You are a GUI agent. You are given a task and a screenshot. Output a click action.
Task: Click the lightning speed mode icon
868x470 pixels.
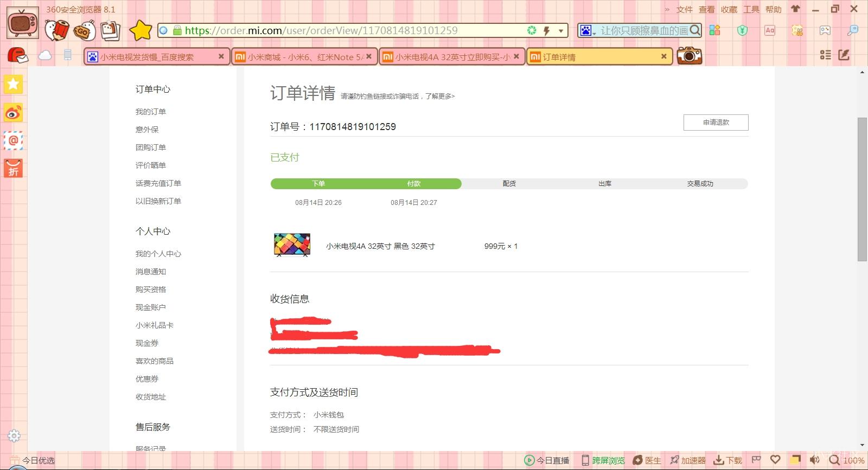(547, 30)
